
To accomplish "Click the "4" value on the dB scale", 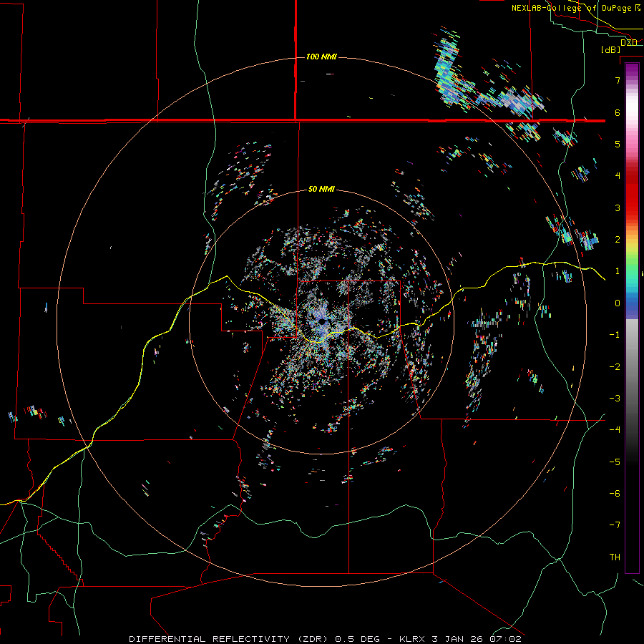I will (618, 176).
